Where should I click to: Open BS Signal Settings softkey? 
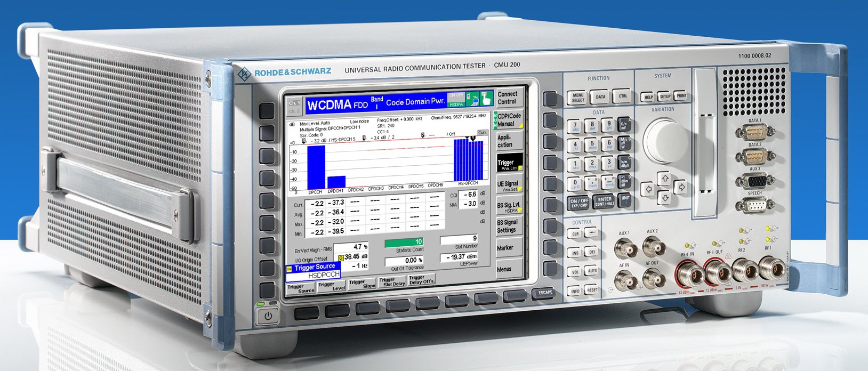point(509,226)
